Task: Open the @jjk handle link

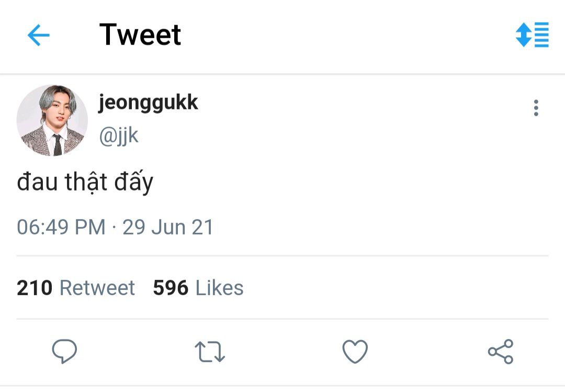Action: pyautogui.click(x=119, y=135)
